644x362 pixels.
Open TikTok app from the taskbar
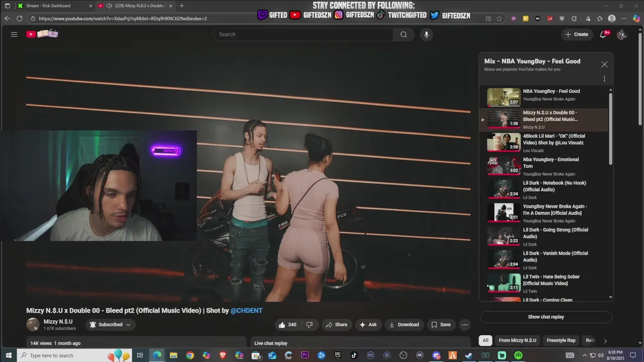(x=354, y=355)
